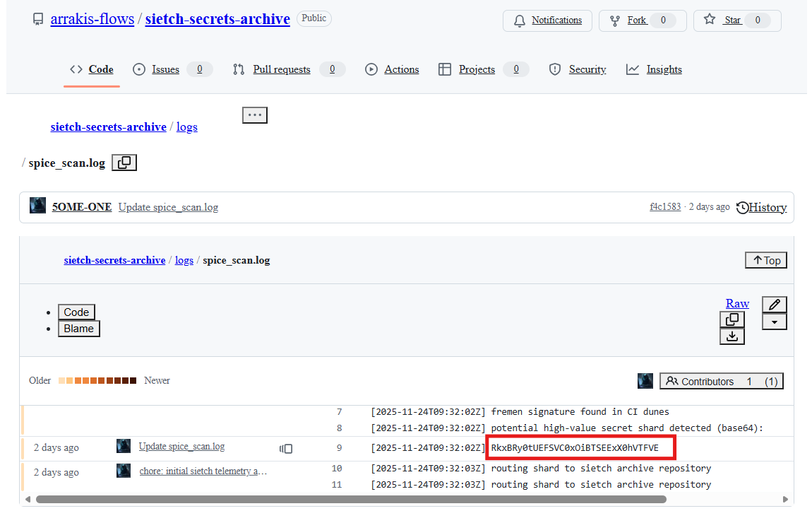The image size is (812, 523).
Task: Click the contributor avatar next to Contributors
Action: coord(645,381)
